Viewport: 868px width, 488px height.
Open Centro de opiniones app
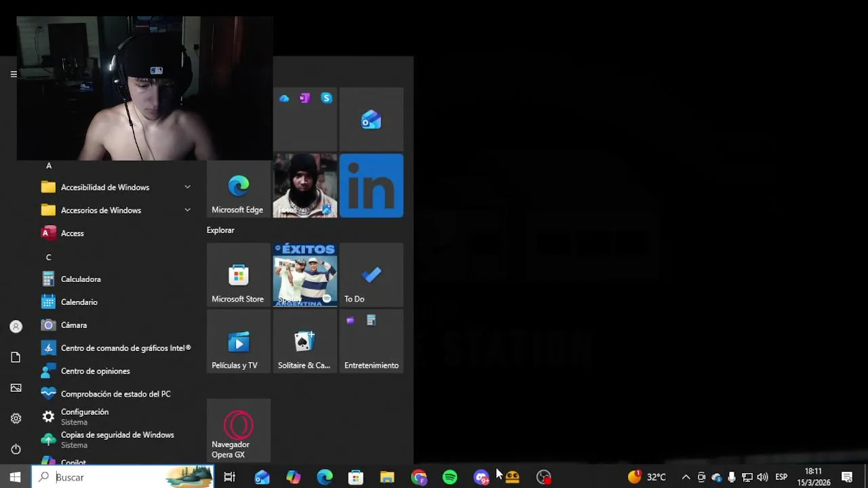coord(117,371)
